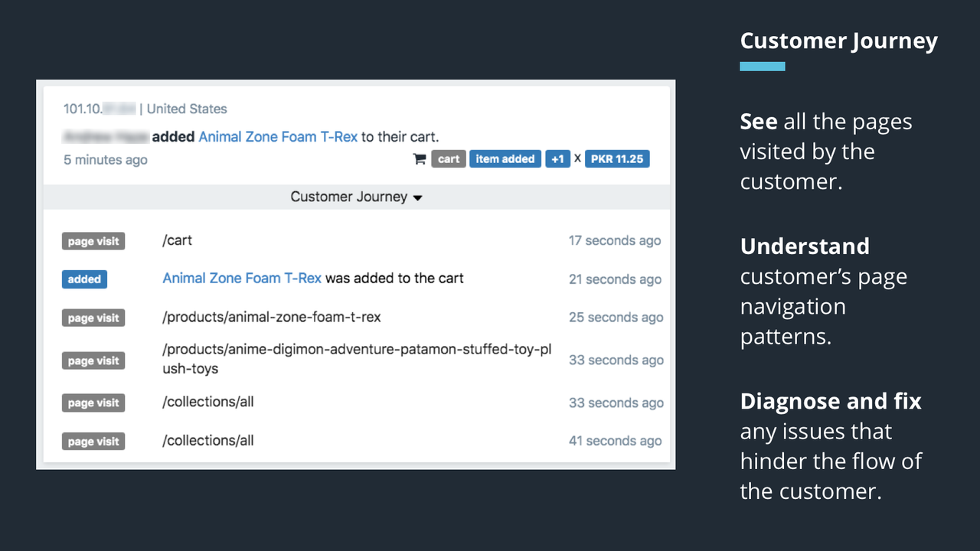980x551 pixels.
Task: Open the Animal Zone Foam T-Rex product link
Action: coord(277,136)
